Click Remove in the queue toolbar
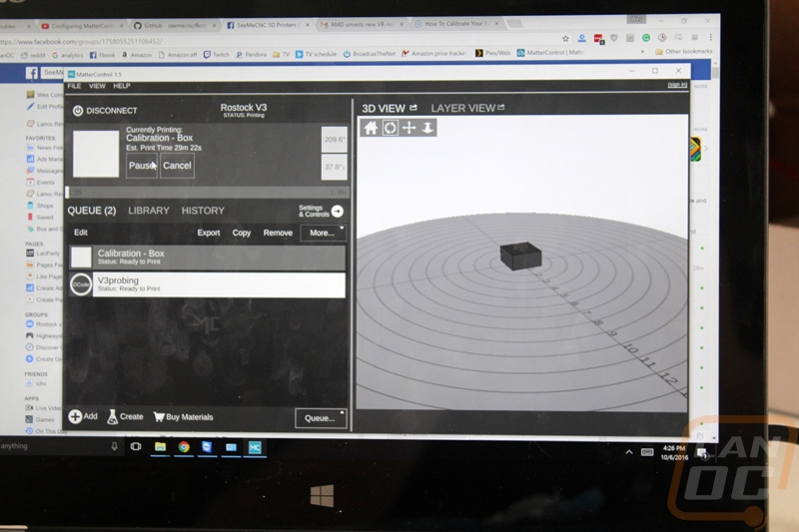The image size is (799, 532). click(278, 233)
